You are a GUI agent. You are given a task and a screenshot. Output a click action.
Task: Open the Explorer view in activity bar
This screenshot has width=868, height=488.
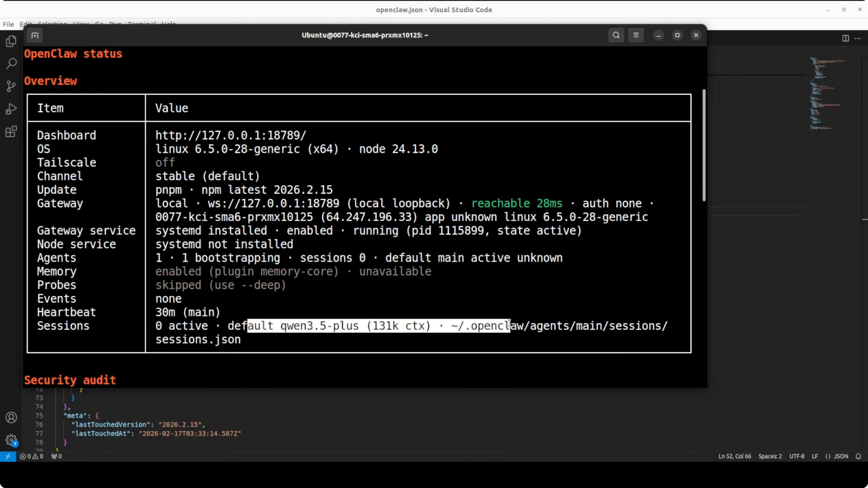coord(11,41)
